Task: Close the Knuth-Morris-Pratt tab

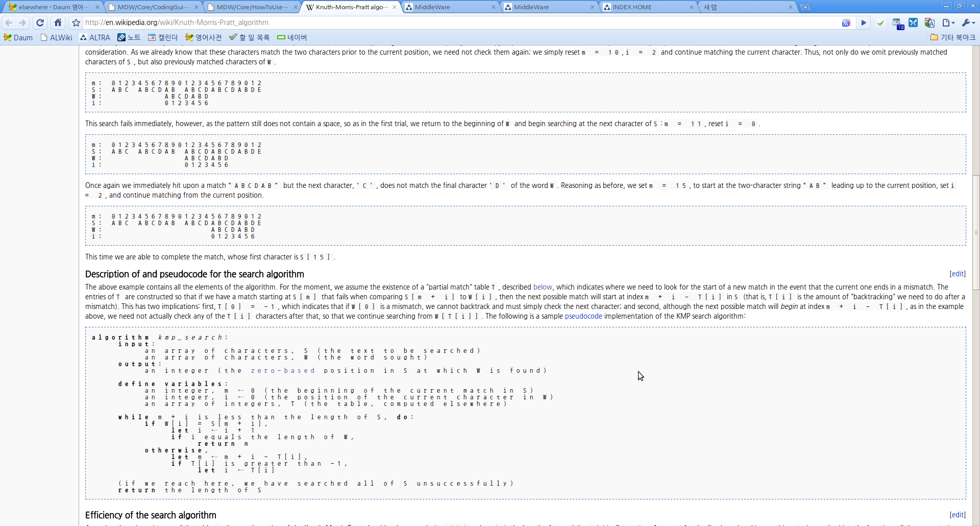Action: 395,7
